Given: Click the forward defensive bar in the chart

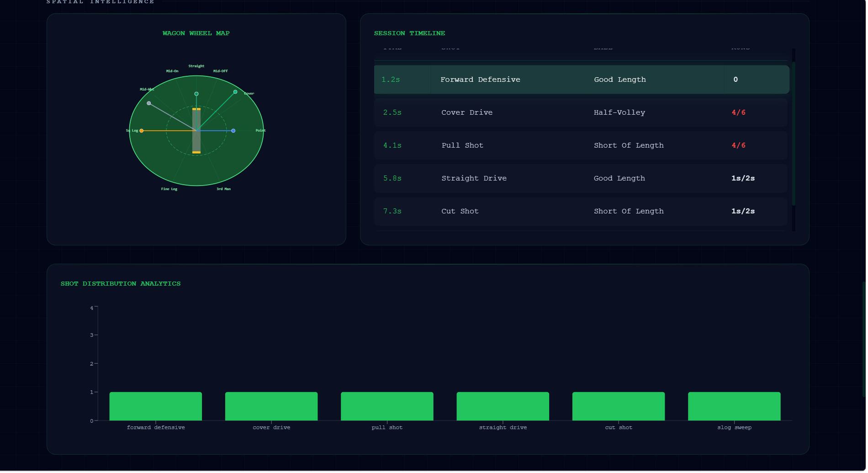Looking at the screenshot, I should click(156, 406).
